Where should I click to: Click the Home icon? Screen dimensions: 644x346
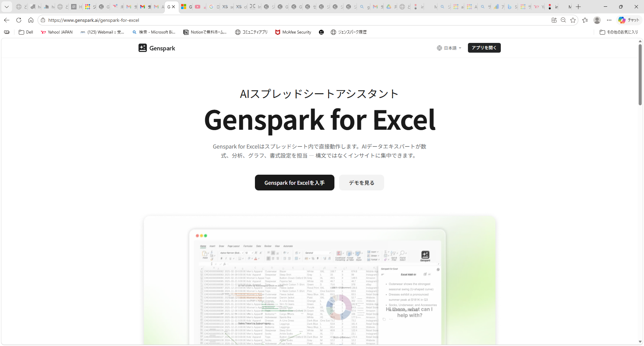[x=31, y=20]
